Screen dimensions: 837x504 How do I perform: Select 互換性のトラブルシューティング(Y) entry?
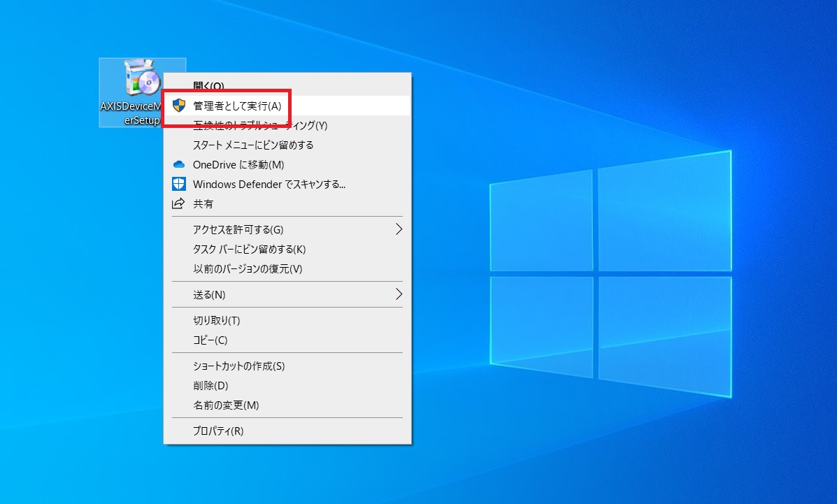(x=287, y=125)
